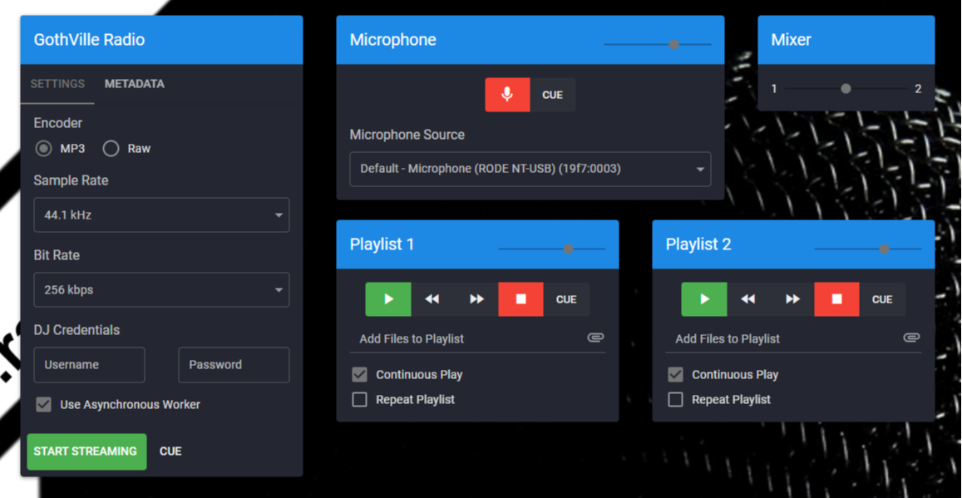Toggle the red microphone button
Image resolution: width=962 pixels, height=498 pixels.
click(x=507, y=95)
